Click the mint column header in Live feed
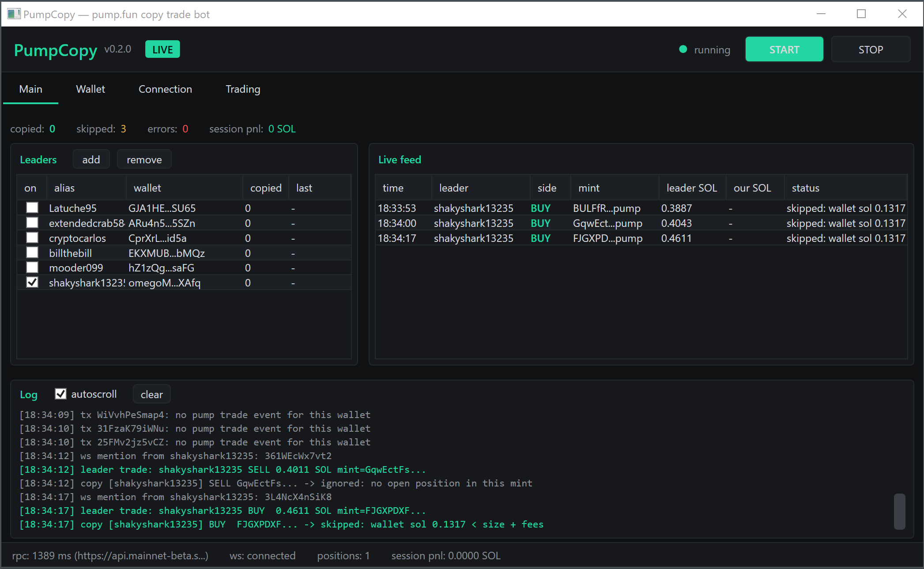 (x=615, y=188)
